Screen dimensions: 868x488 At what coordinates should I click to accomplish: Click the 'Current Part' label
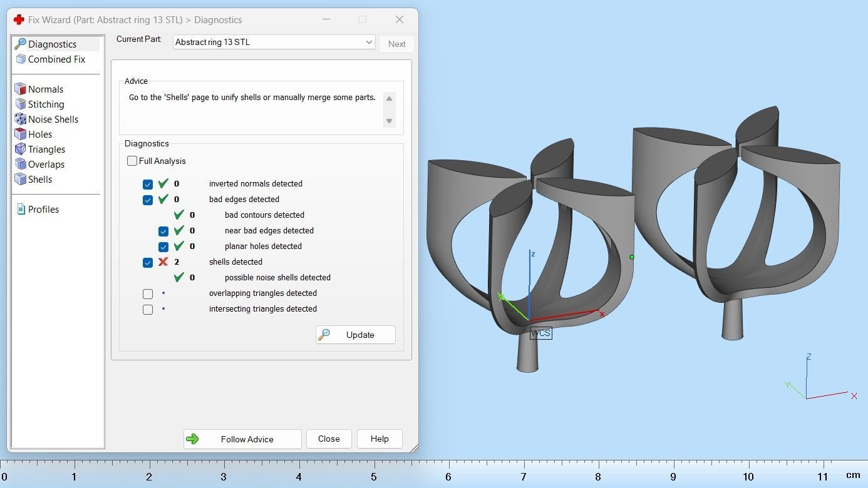[139, 39]
